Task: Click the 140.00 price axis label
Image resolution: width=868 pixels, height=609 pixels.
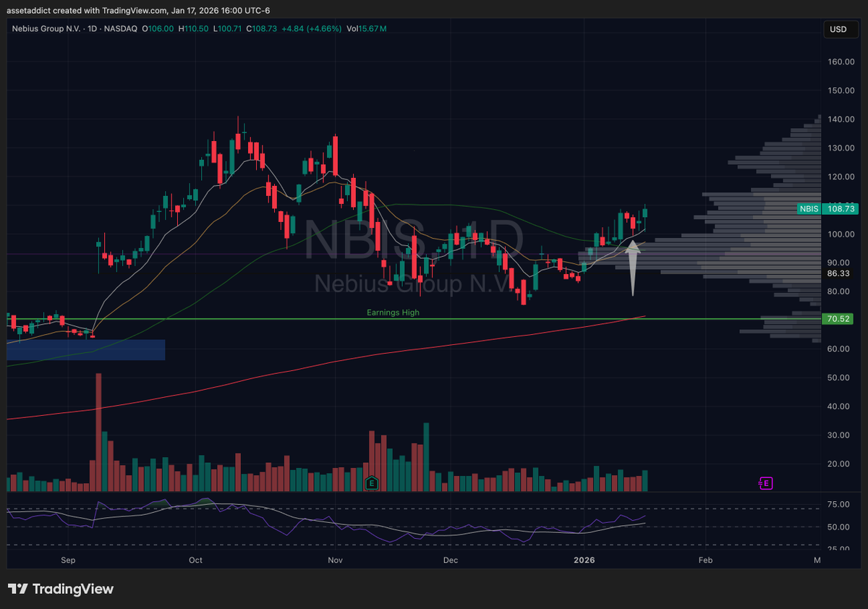Action: click(840, 119)
